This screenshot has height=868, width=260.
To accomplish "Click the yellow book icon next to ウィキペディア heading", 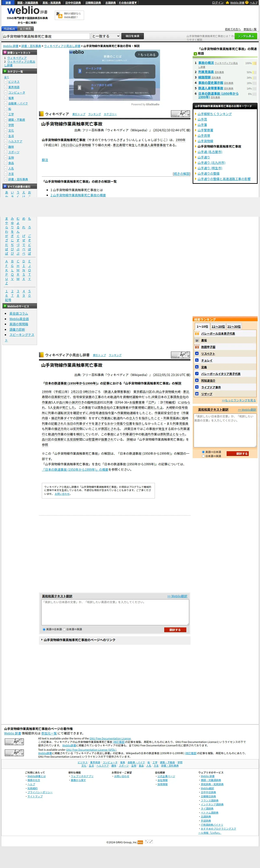I will pos(41,114).
